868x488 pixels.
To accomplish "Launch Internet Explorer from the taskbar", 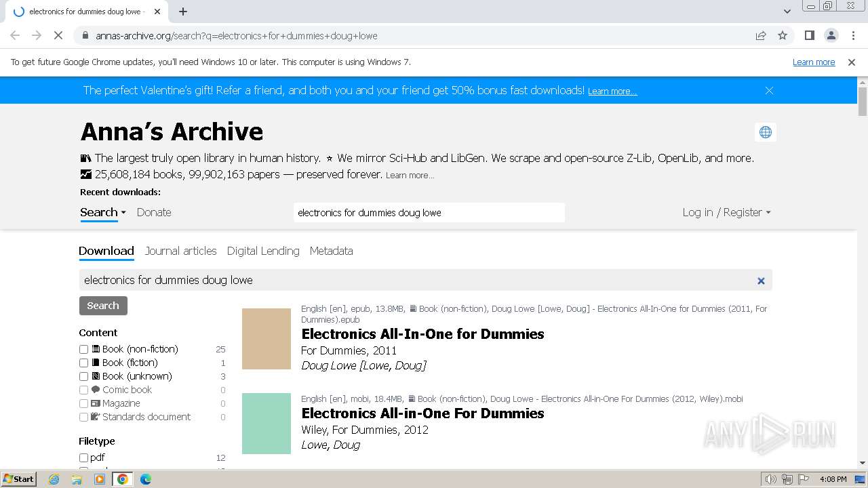I will pyautogui.click(x=54, y=479).
